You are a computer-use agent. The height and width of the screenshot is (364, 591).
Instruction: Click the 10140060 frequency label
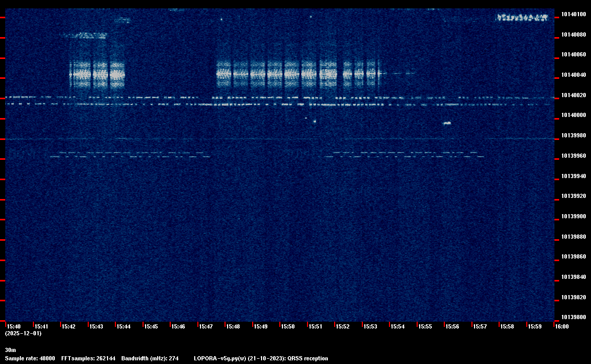574,55
